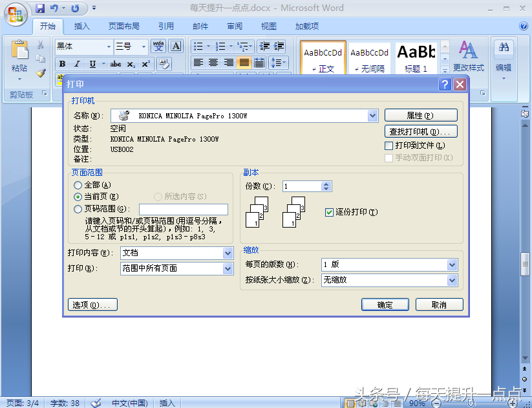The image size is (532, 408).
Task: Undo last action in Quick Access Toolbar
Action: point(54,8)
